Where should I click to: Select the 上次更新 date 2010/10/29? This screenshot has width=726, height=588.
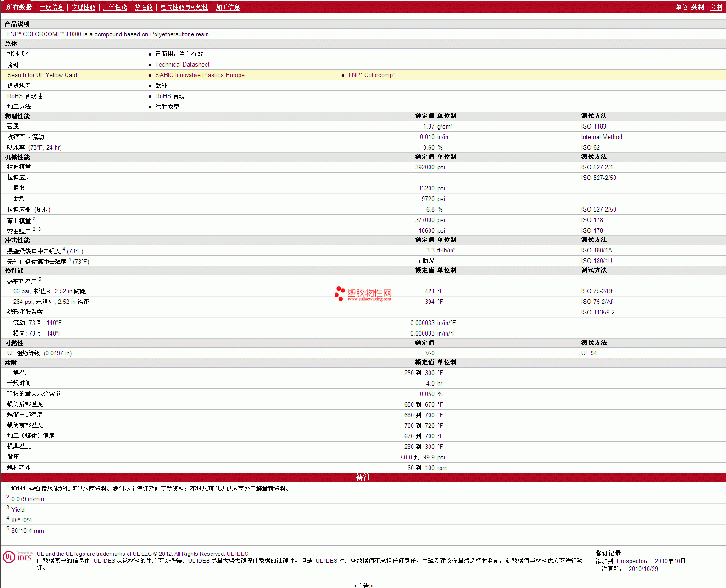tap(643, 569)
